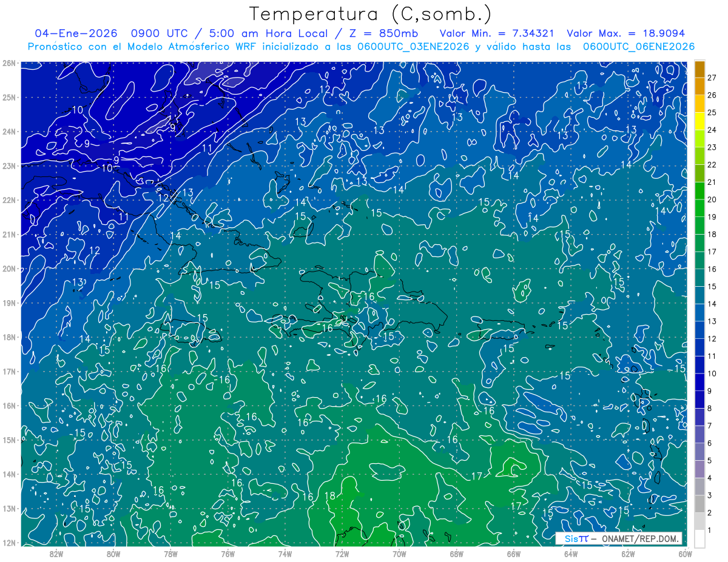Click the 19N latitude axis label
Image resolution: width=728 pixels, height=562 pixels.
9,303
